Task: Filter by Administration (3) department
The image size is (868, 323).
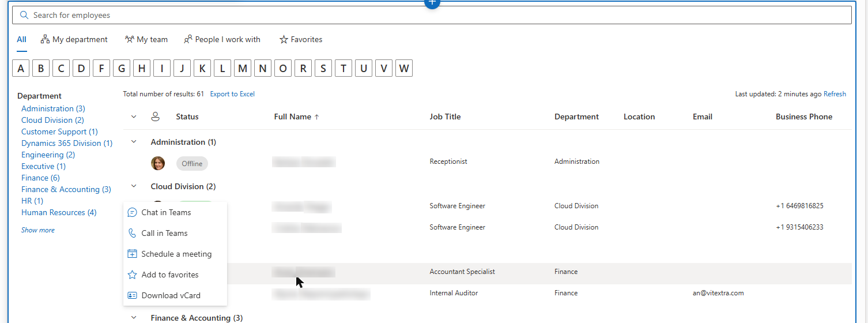Action: point(53,108)
